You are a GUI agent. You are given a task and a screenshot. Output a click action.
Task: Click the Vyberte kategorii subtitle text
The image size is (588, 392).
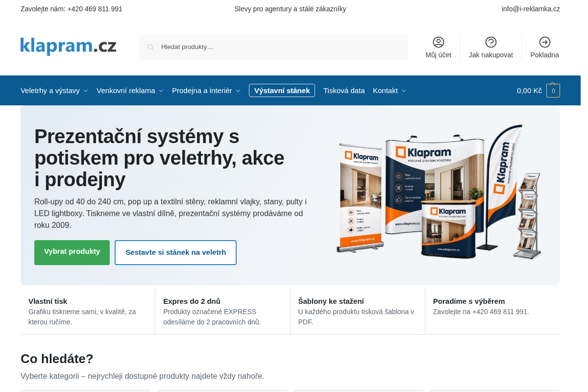(142, 376)
